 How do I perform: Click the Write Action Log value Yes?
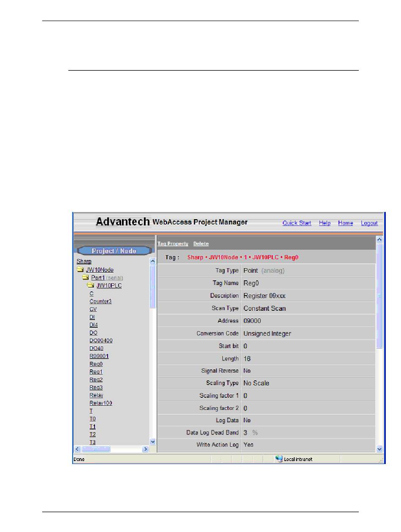click(249, 445)
